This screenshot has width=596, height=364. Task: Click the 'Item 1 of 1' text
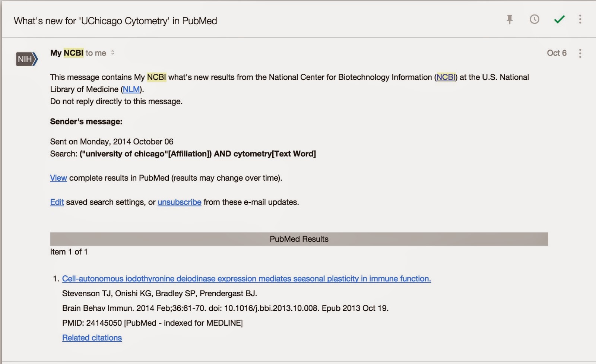pos(69,252)
